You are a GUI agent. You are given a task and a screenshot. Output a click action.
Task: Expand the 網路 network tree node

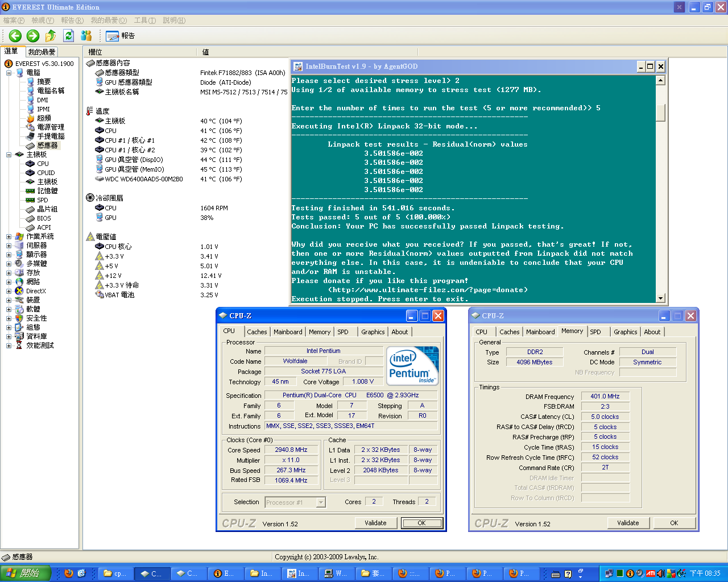coord(9,282)
